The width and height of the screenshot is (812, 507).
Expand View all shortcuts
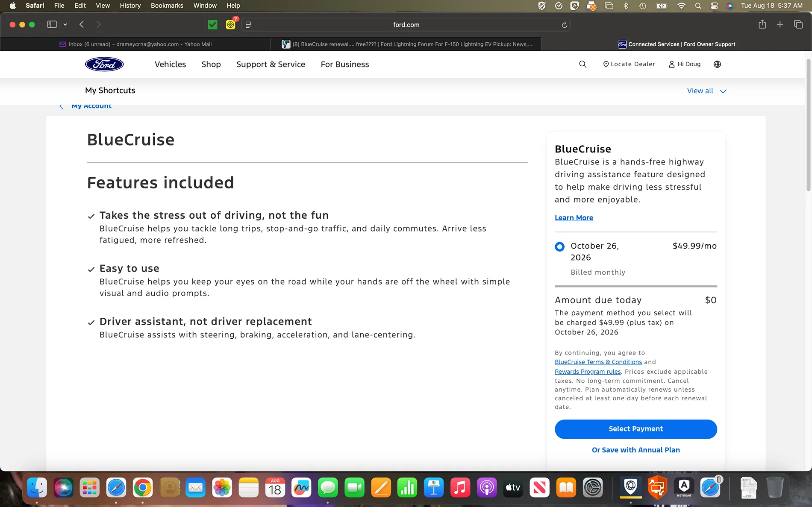coord(706,91)
